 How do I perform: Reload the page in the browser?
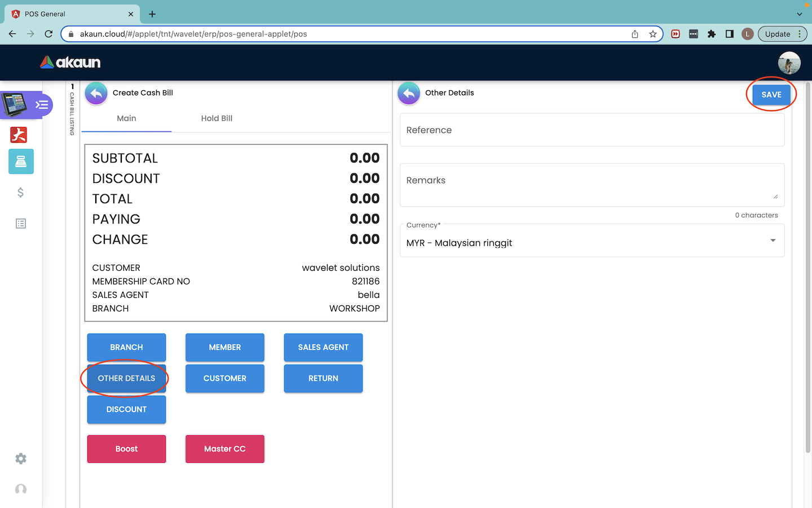(48, 34)
